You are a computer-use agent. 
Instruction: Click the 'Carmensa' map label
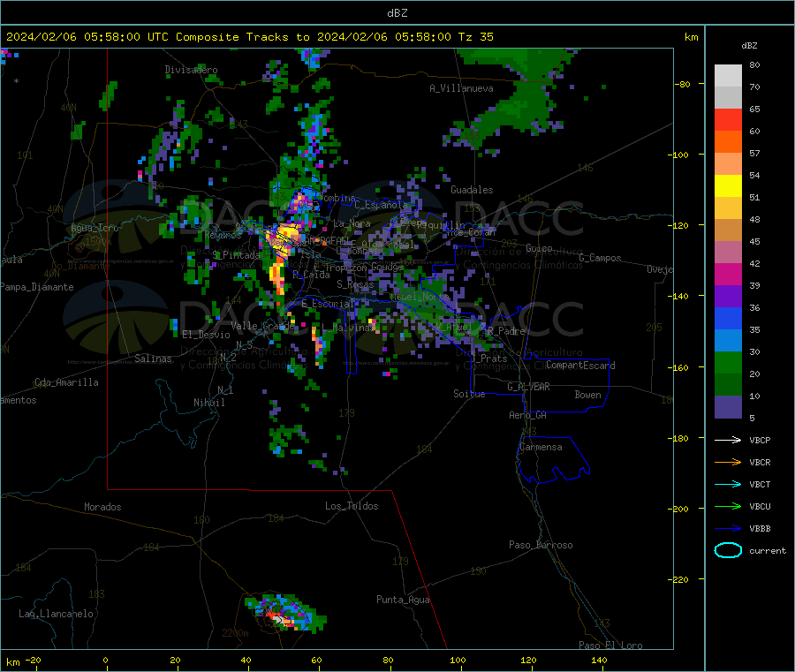point(541,447)
